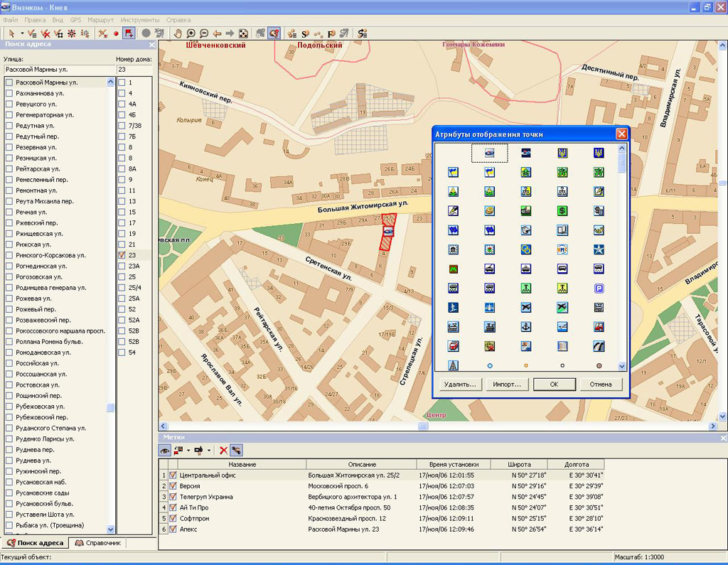Choose the metro M point icon
Image resolution: width=728 pixels, height=565 pixels.
453,269
